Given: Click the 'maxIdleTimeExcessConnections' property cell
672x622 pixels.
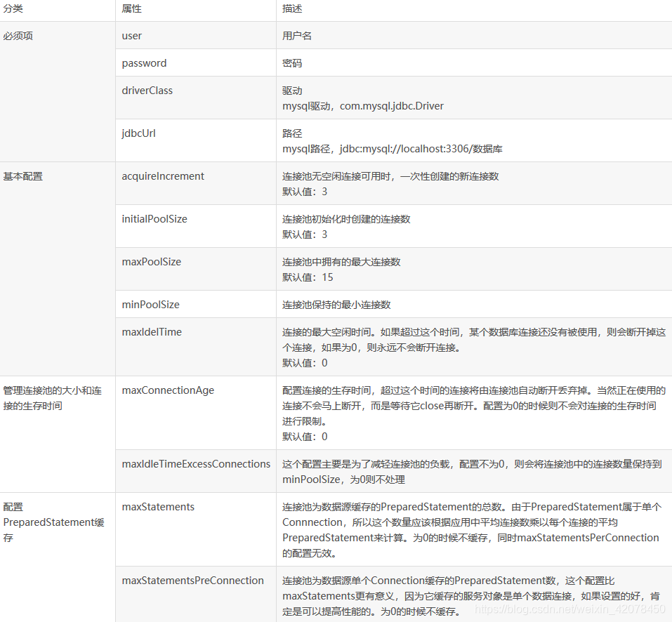Looking at the screenshot, I should (196, 471).
